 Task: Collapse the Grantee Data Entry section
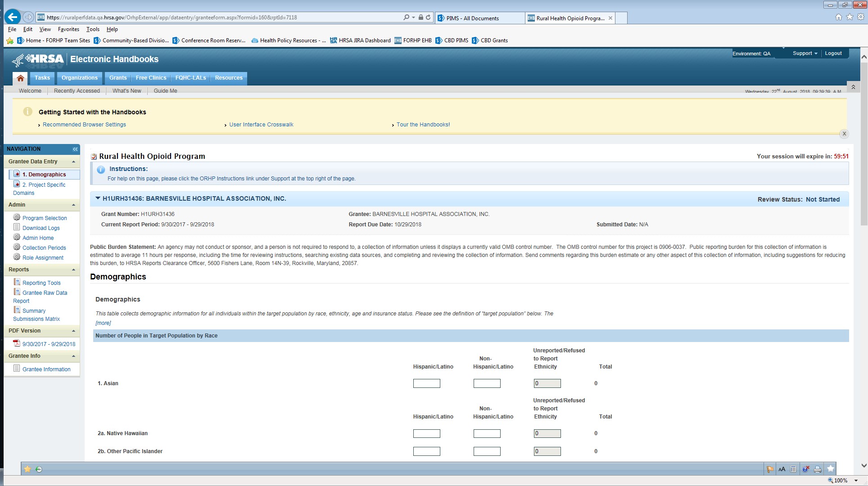[x=73, y=162]
